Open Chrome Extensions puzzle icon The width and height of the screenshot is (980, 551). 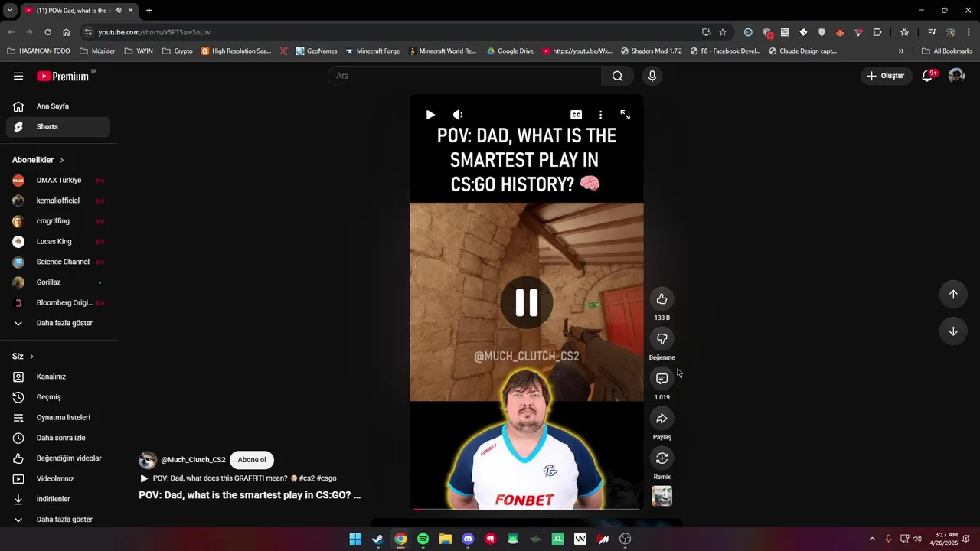click(x=877, y=32)
